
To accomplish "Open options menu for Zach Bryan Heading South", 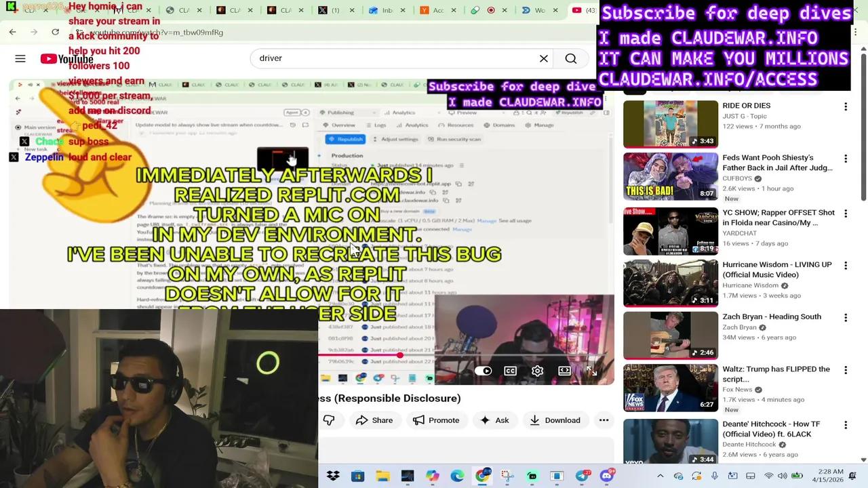I will (x=846, y=317).
